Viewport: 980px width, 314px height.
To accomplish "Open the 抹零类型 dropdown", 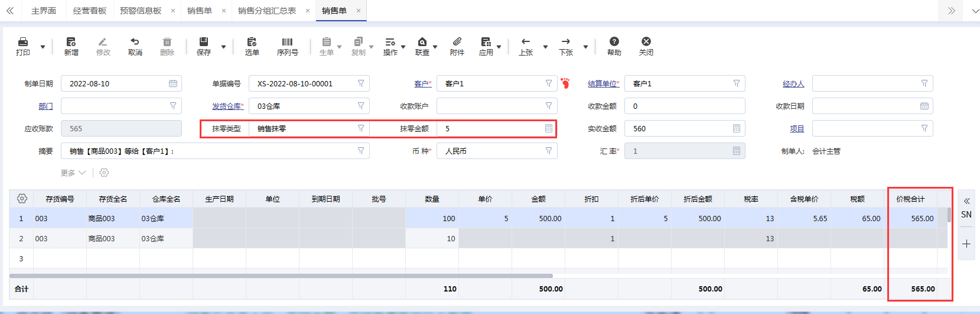I will click(360, 129).
